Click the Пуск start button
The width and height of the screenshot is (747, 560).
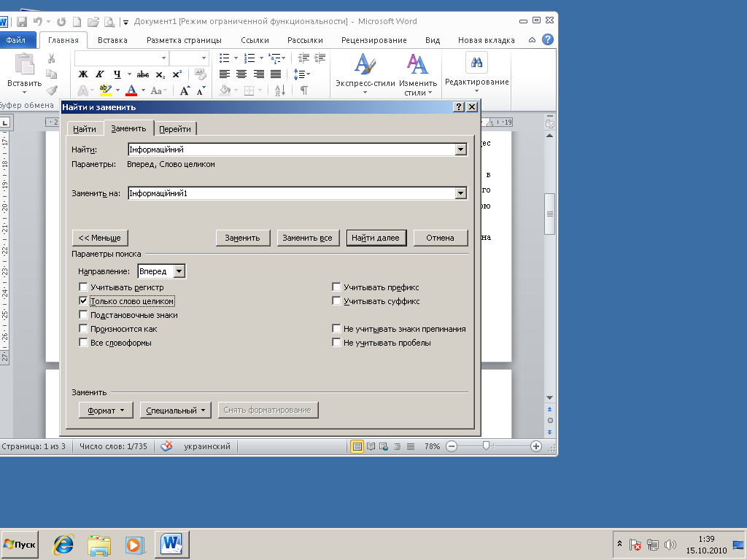[x=19, y=544]
